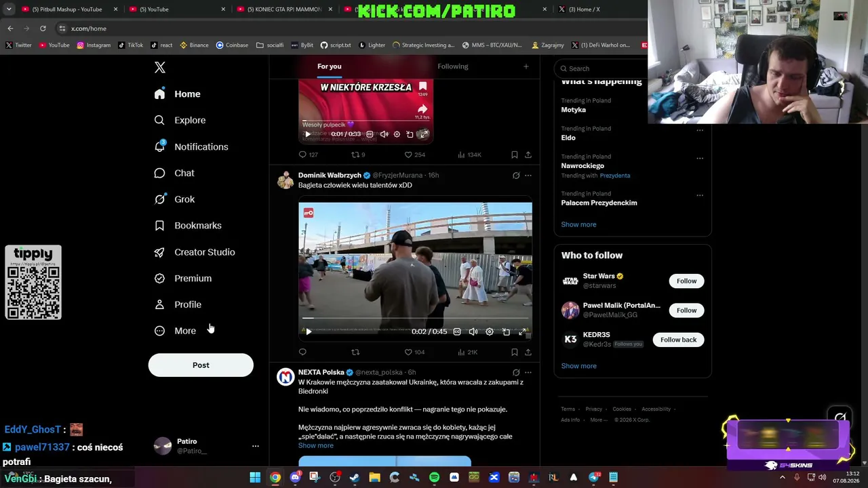
Task: Open Grok from the sidebar
Action: [174, 199]
